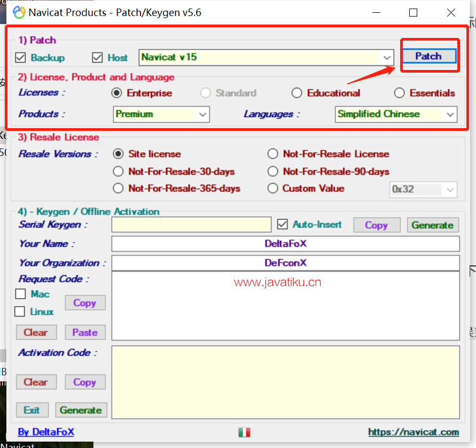Select the Custom Value radio button
The image size is (476, 448).
point(272,188)
